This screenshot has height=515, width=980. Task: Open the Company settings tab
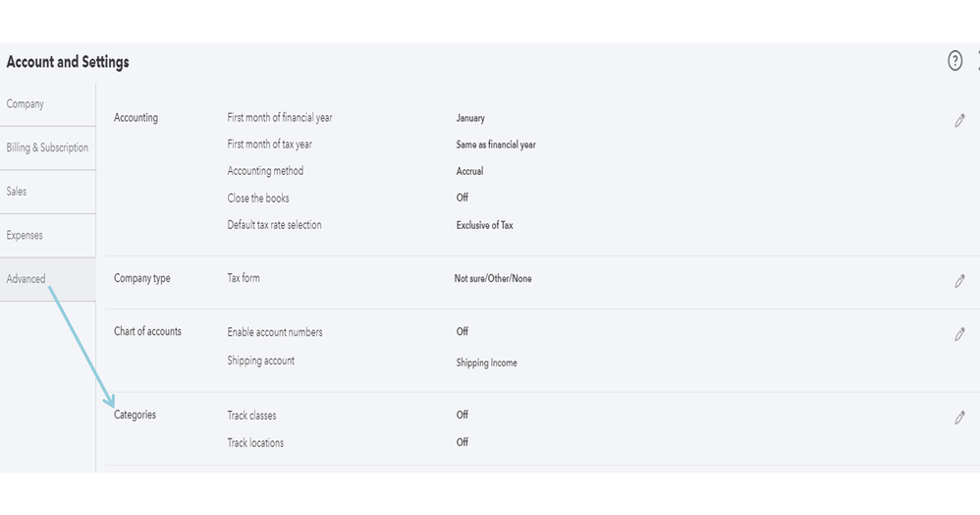pyautogui.click(x=26, y=104)
